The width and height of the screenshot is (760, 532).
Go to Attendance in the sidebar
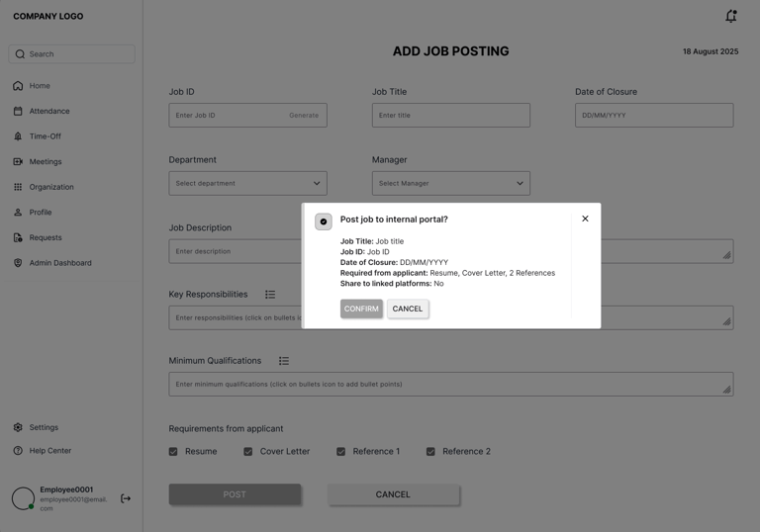49,111
